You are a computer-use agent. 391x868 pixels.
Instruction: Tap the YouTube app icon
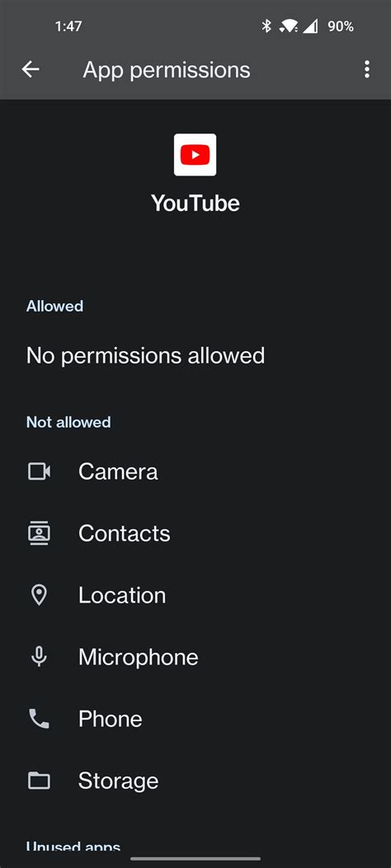(195, 155)
